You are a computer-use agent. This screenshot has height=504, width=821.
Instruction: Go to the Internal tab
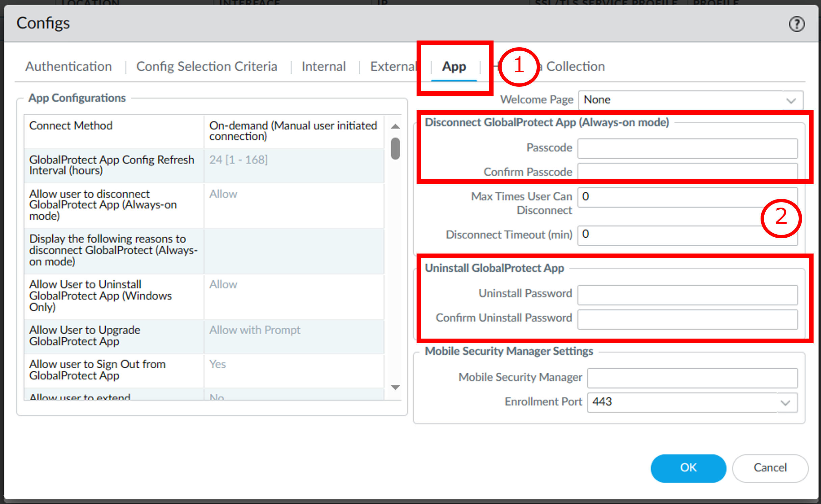click(x=323, y=67)
